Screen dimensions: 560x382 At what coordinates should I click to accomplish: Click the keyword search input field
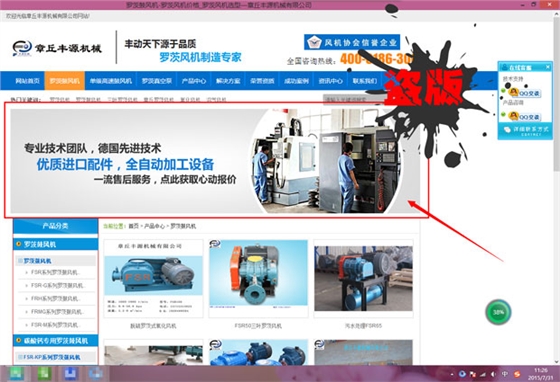[x=354, y=100]
